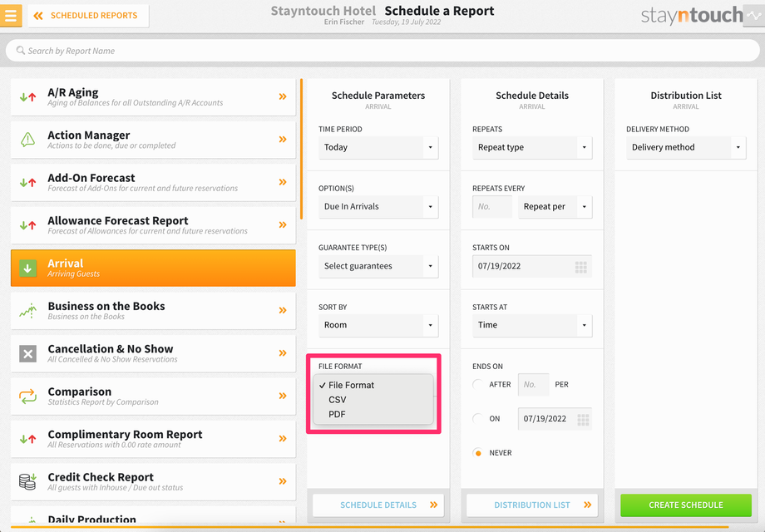Click the green Arrival down-arrow icon
This screenshot has height=532, width=765.
tap(27, 268)
